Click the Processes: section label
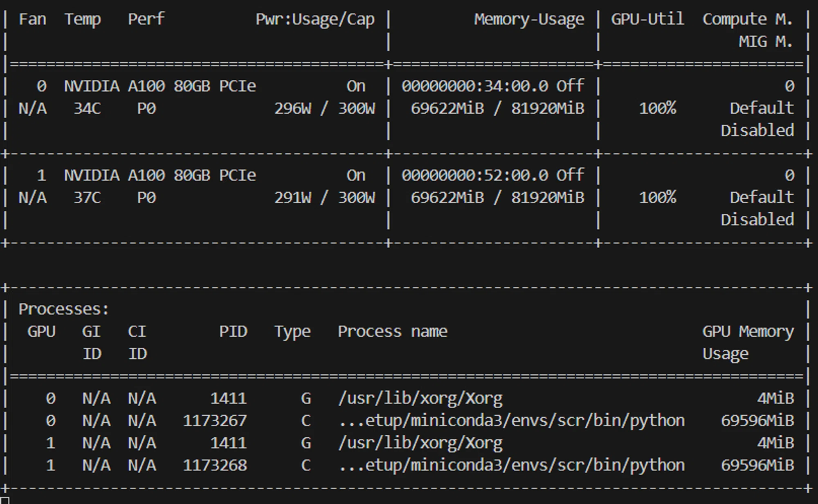 click(64, 309)
